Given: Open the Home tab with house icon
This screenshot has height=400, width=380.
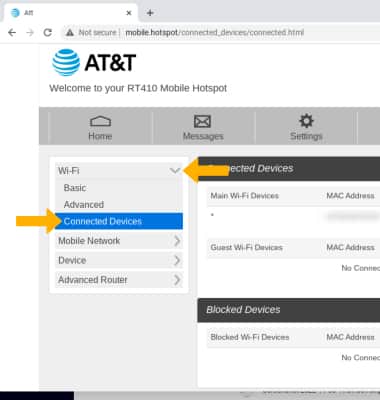Looking at the screenshot, I should [x=100, y=121].
